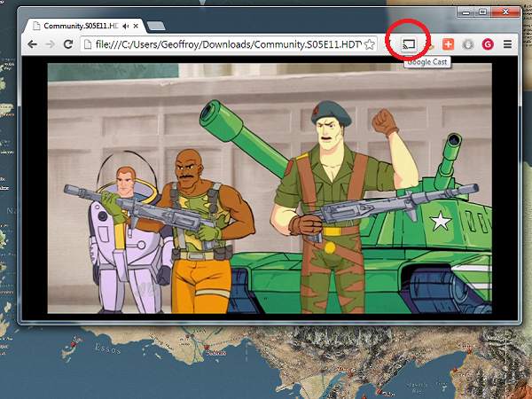
Task: Open the Chrome hamburger menu
Action: coord(507,44)
